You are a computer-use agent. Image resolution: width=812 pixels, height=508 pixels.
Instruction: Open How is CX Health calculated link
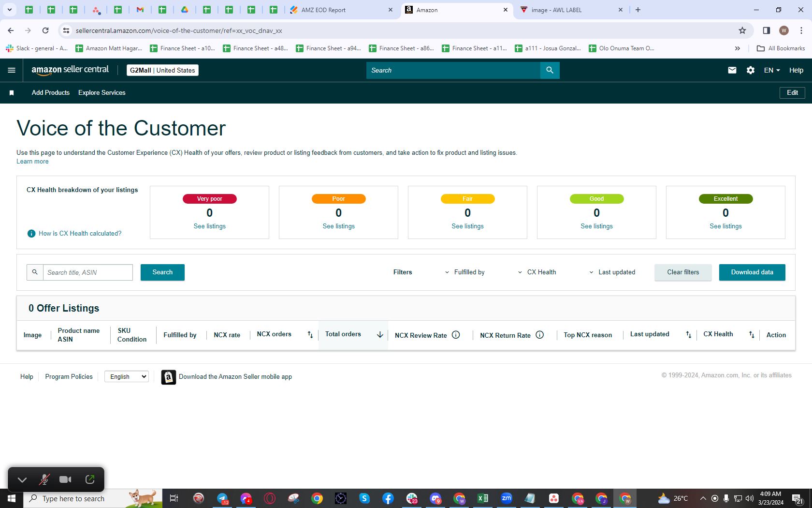click(80, 234)
